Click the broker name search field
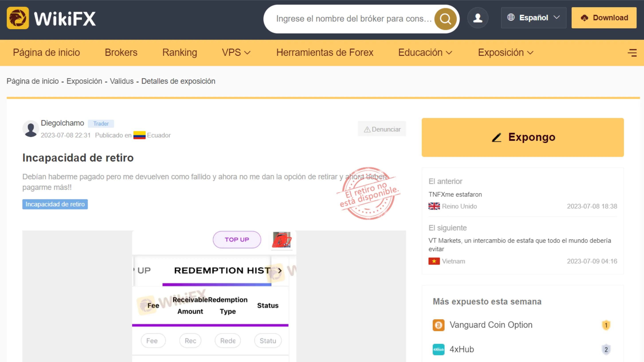Screen dimensions: 644x362 coord(354,19)
